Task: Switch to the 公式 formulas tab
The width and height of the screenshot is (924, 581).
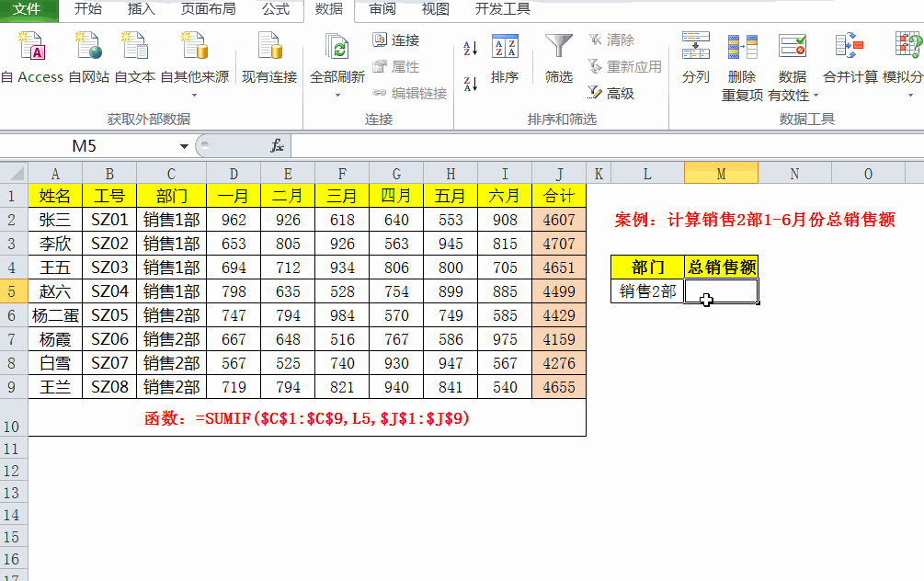Action: pyautogui.click(x=276, y=9)
